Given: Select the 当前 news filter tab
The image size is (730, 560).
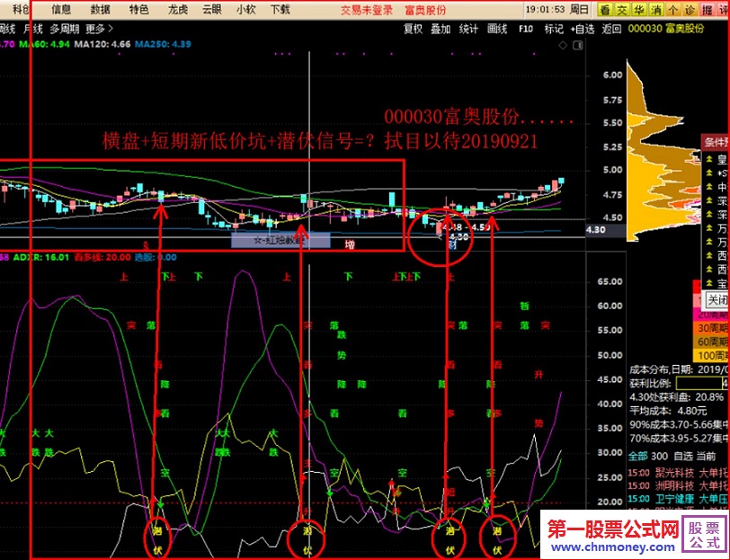Looking at the screenshot, I should 706,457.
